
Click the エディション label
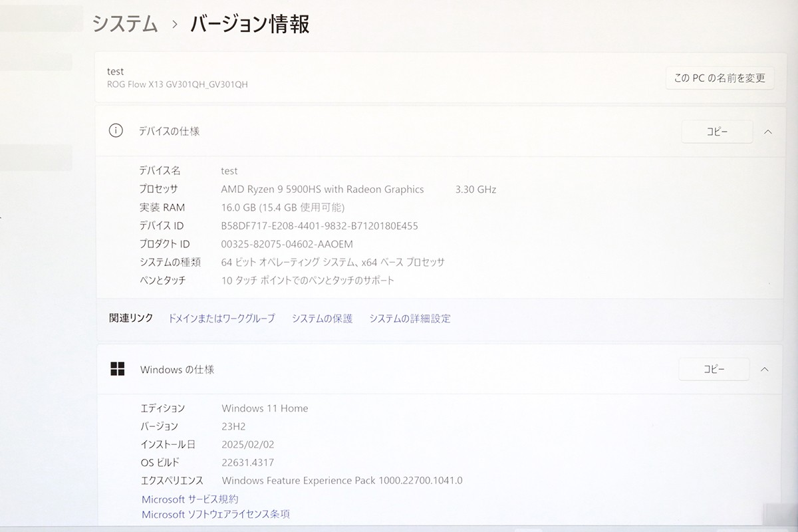coord(162,408)
